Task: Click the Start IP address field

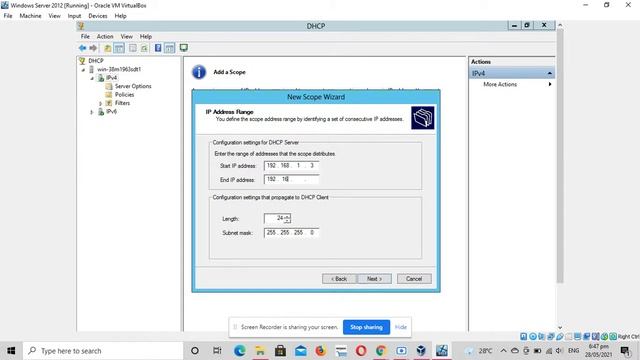Action: pos(291,166)
